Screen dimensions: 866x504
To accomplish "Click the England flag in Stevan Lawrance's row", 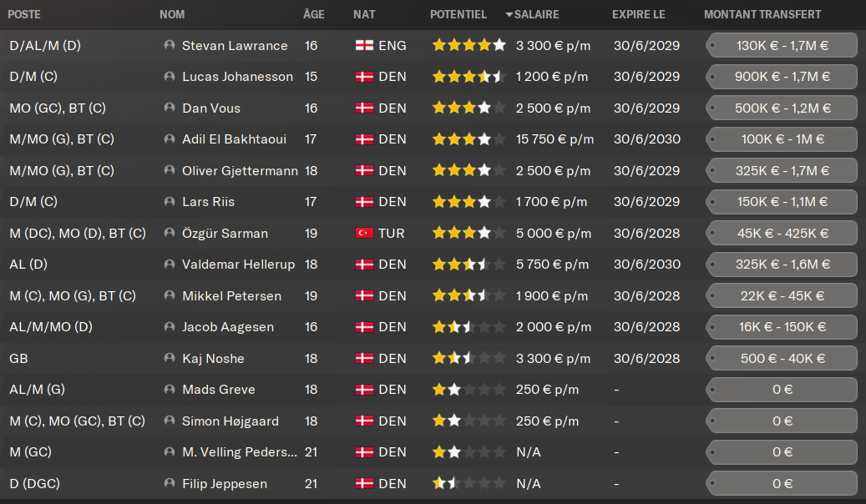I will pos(364,45).
